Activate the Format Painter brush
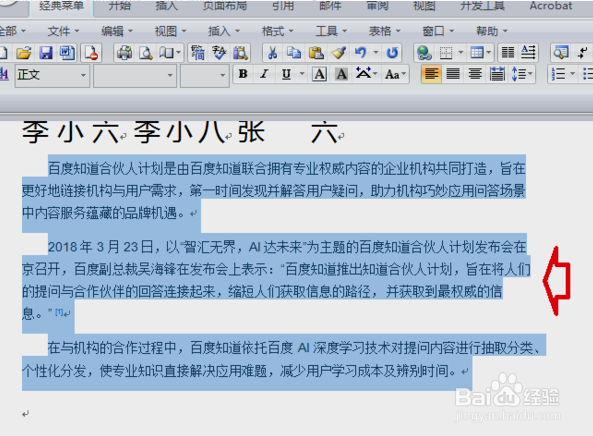This screenshot has width=593, height=436. click(x=338, y=53)
